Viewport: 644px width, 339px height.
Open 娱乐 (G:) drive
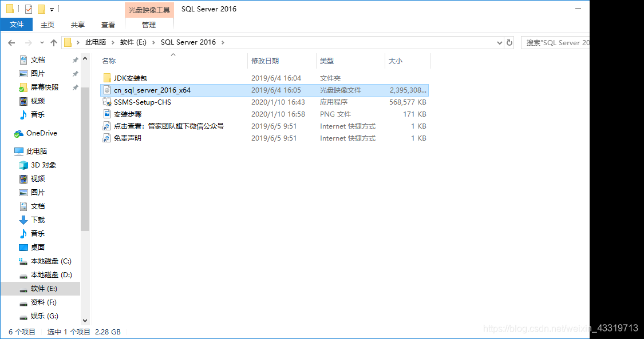click(x=44, y=316)
